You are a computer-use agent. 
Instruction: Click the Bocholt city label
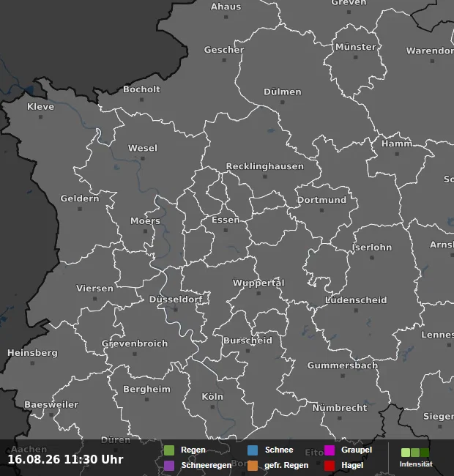tap(142, 89)
